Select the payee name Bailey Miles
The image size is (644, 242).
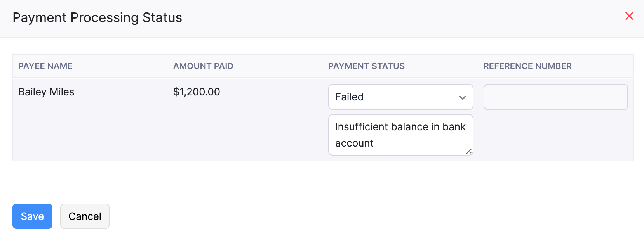[x=46, y=92]
